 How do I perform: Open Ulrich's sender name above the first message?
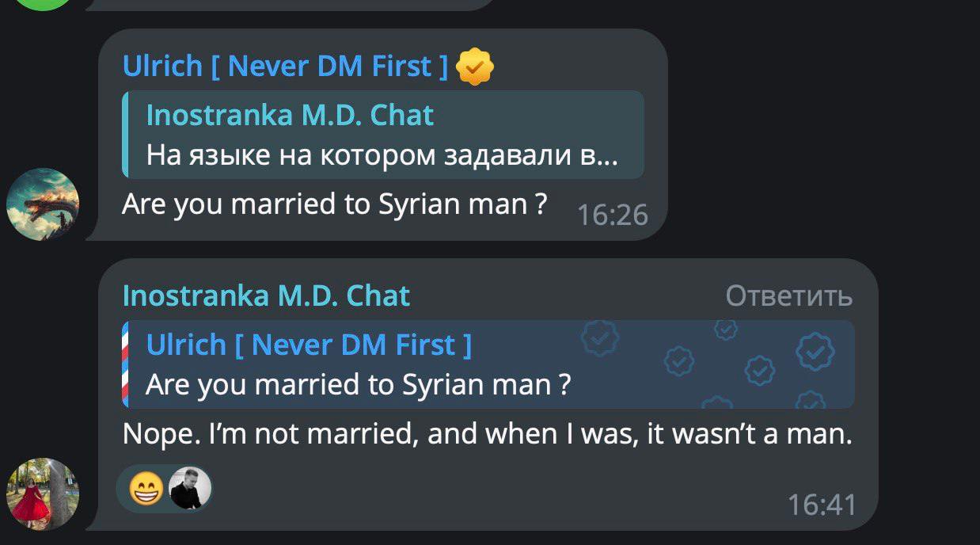click(285, 67)
